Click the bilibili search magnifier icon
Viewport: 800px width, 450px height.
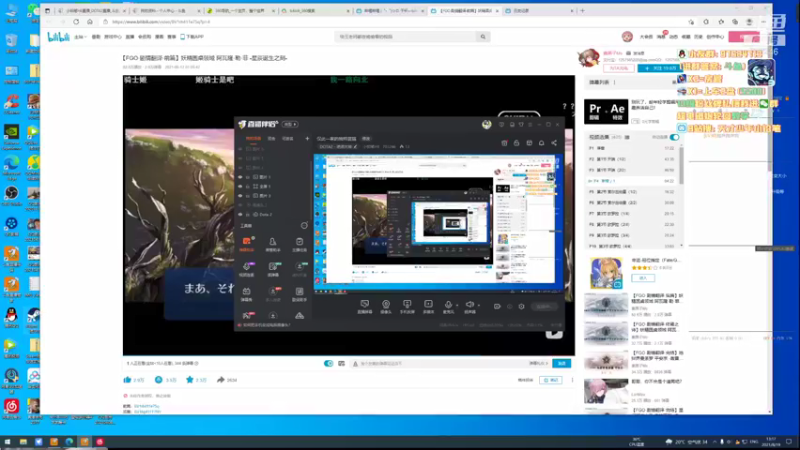pos(483,37)
